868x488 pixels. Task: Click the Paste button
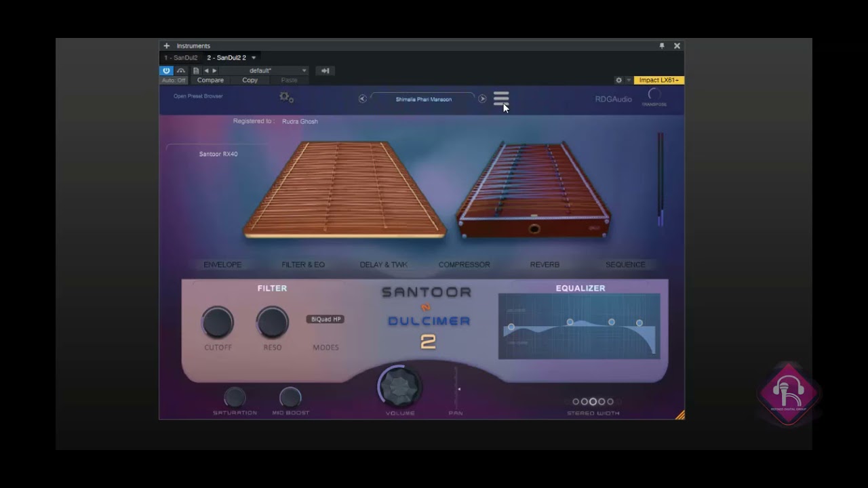(289, 80)
